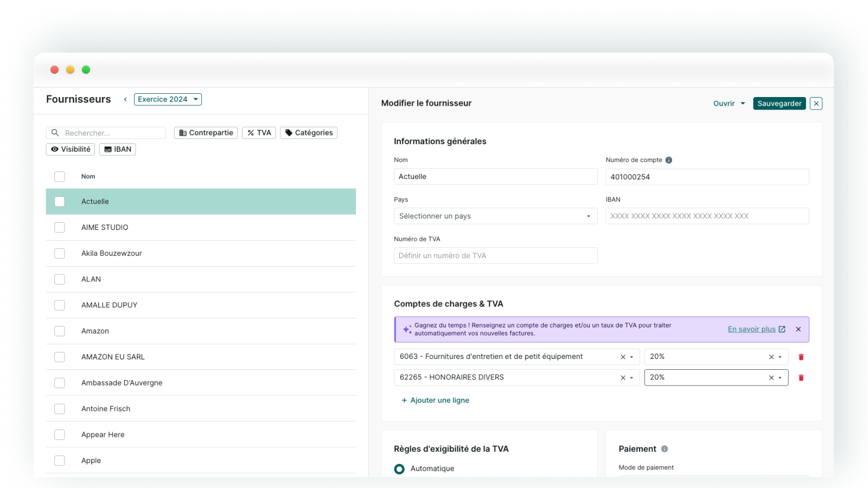Edit the Nom field containing Actuelle
The image size is (868, 488).
pos(495,177)
